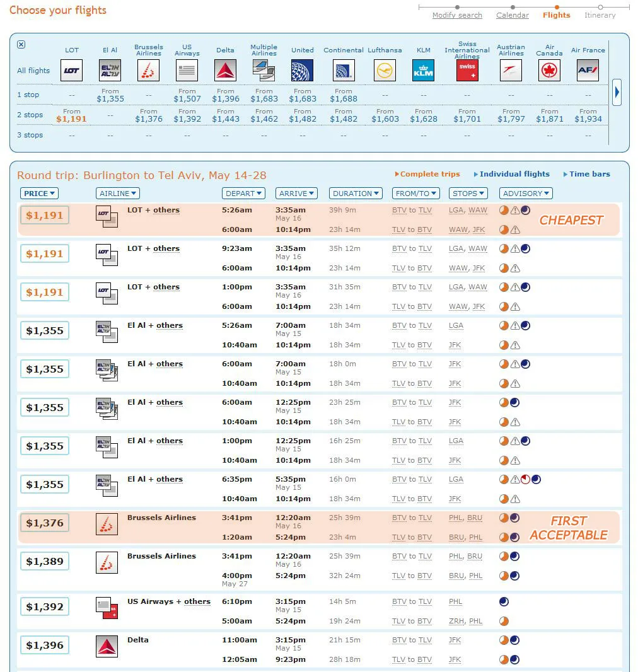Show more airlines with the right arrow

(617, 91)
